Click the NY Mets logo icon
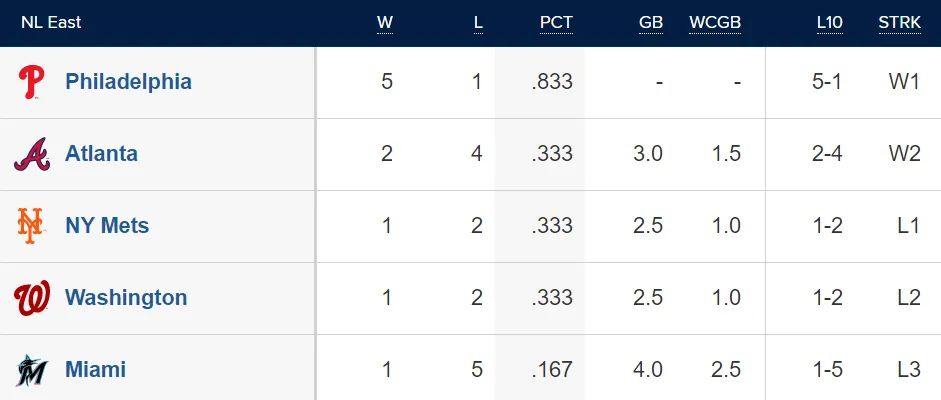Viewport: 941px width, 400px height. pos(31,226)
